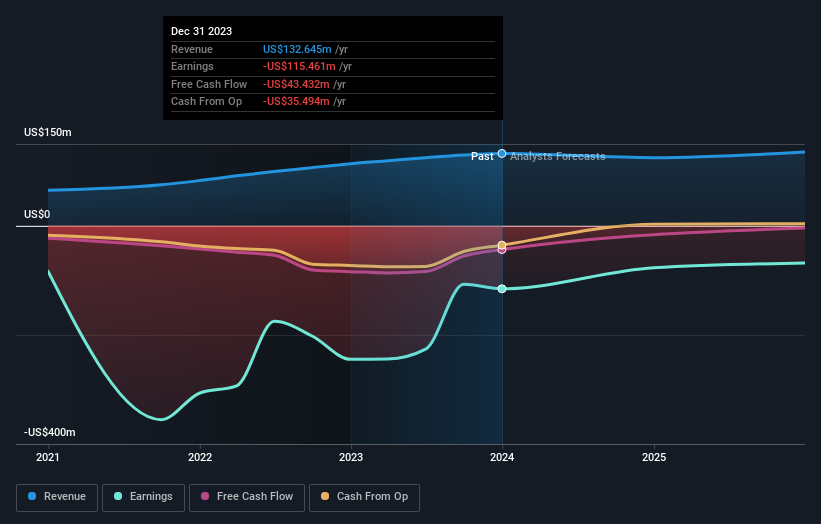Click the Dec 31 2023 tooltip date
This screenshot has height=524, width=821.
pyautogui.click(x=202, y=31)
